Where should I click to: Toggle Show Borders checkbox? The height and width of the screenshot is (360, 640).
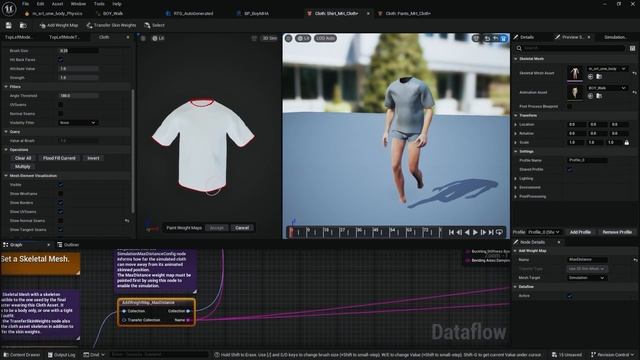coord(60,202)
